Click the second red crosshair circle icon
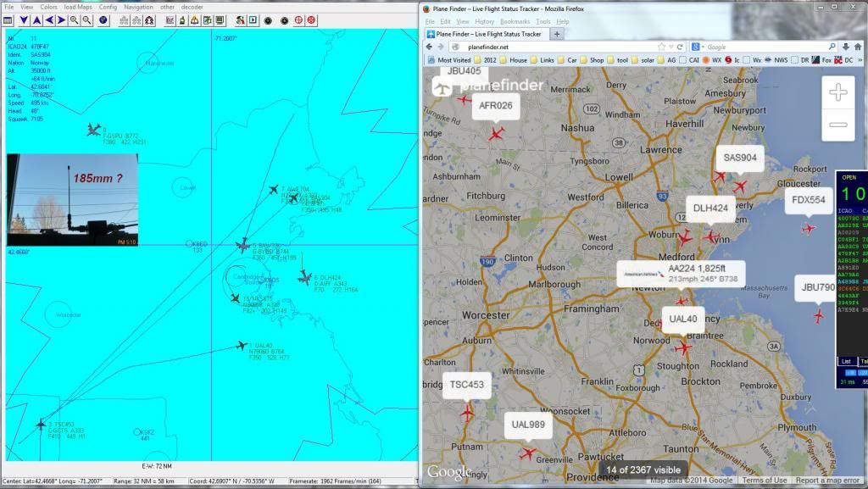The width and height of the screenshot is (868, 489). pos(312,20)
